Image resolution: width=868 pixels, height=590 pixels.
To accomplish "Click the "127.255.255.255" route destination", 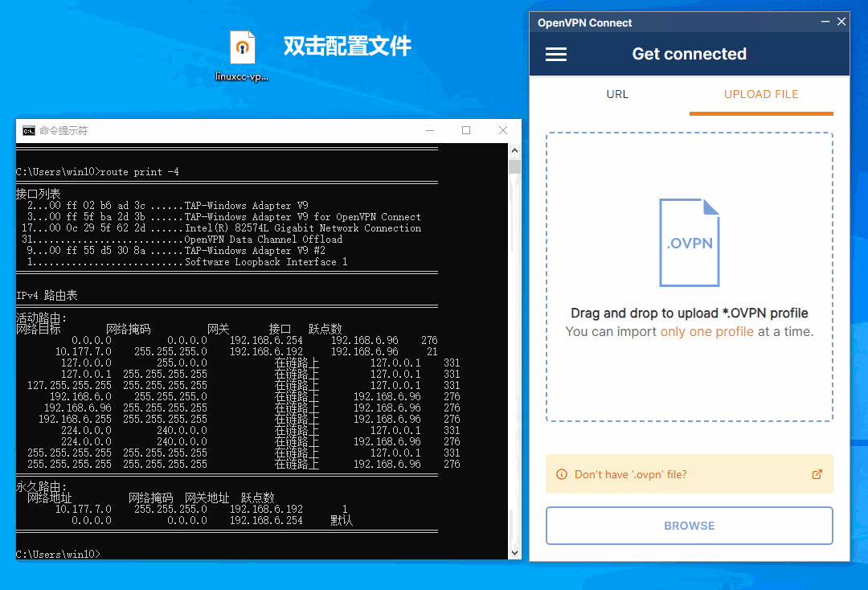I will click(69, 386).
